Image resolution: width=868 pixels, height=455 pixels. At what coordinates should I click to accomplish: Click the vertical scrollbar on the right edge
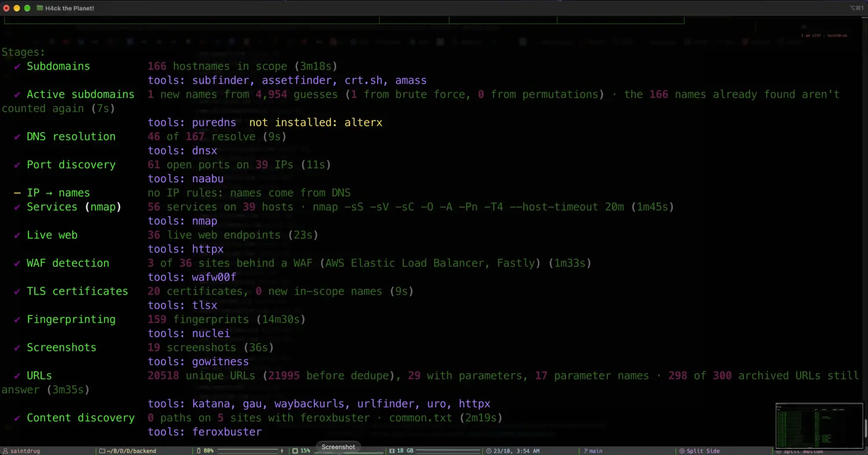(x=866, y=428)
